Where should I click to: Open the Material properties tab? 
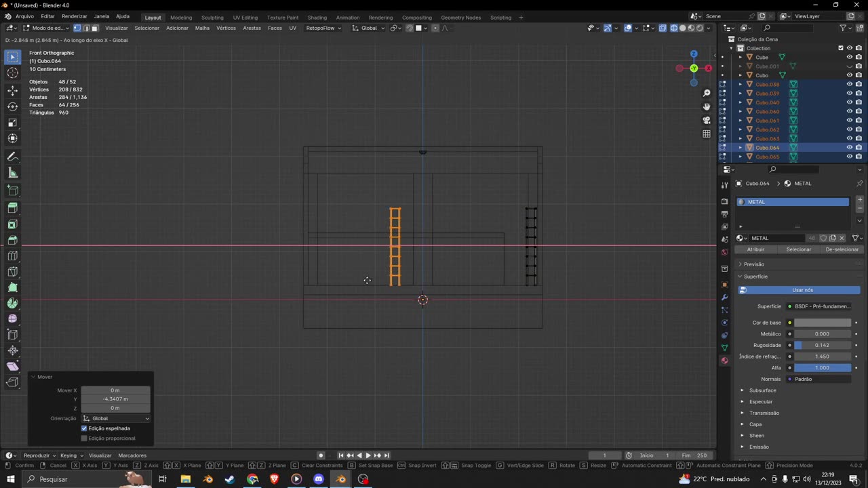[725, 361]
